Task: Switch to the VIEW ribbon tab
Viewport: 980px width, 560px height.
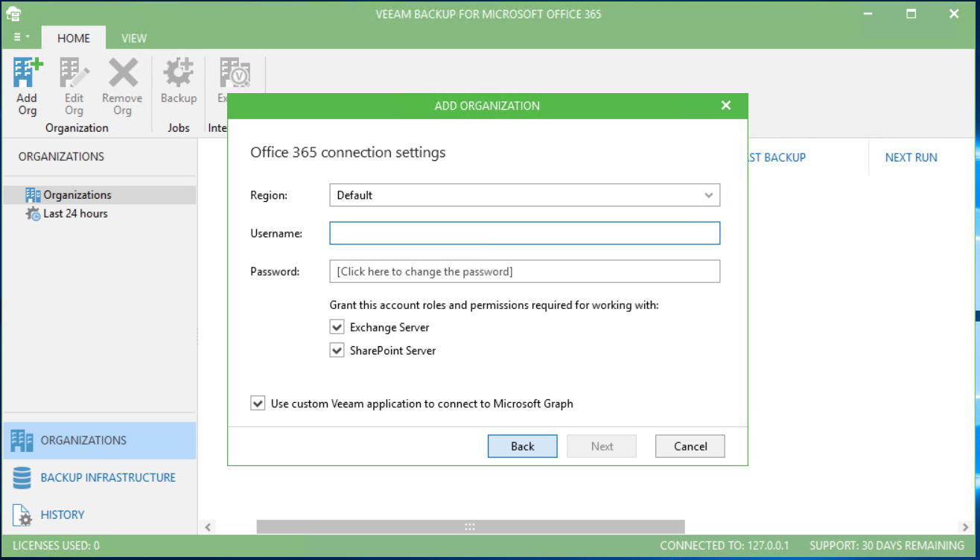Action: [x=134, y=38]
